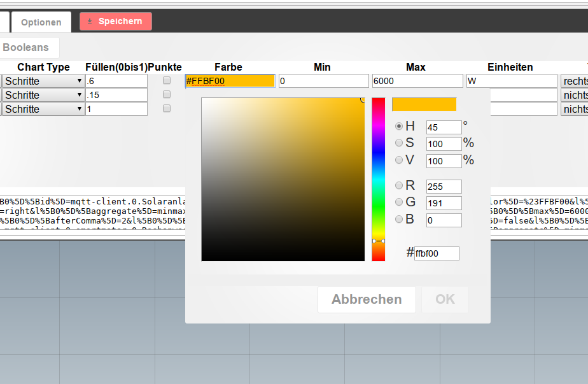Select the R radio button
The image size is (588, 384).
click(399, 186)
